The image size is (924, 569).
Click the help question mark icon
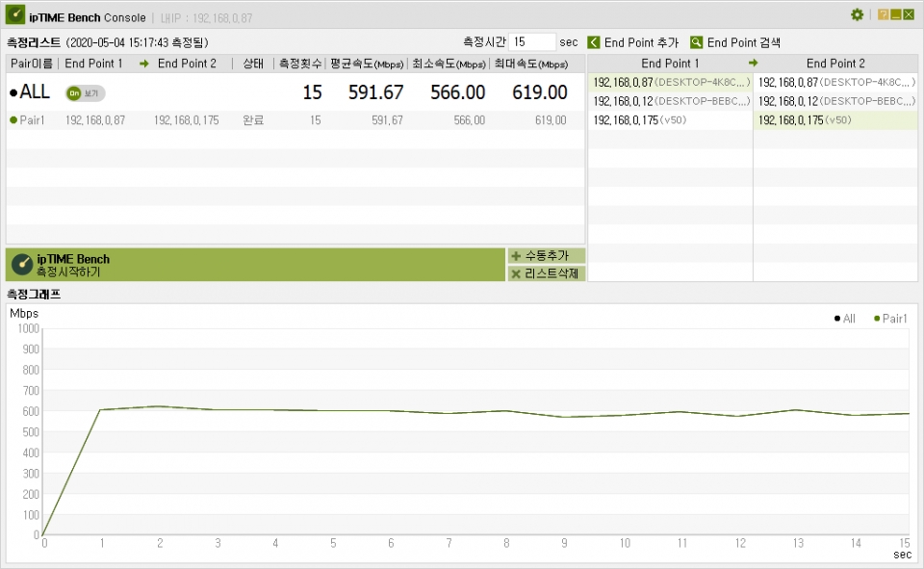click(883, 15)
